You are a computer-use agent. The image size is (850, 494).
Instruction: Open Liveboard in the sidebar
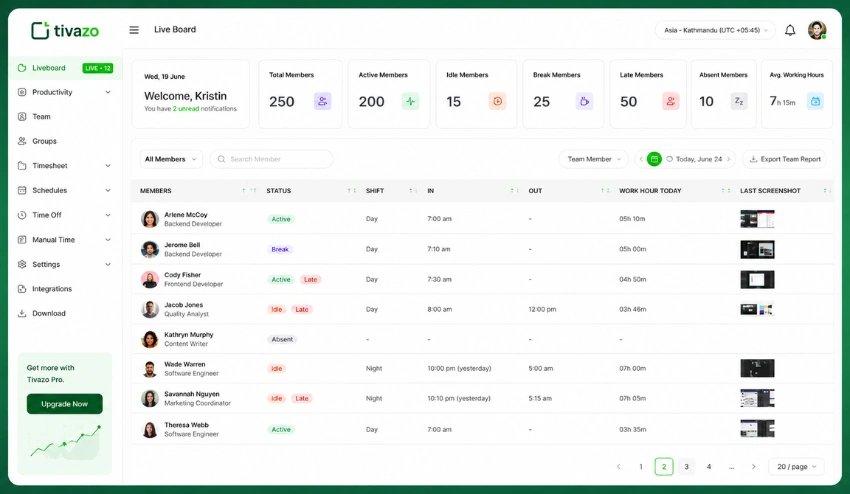(x=65, y=68)
